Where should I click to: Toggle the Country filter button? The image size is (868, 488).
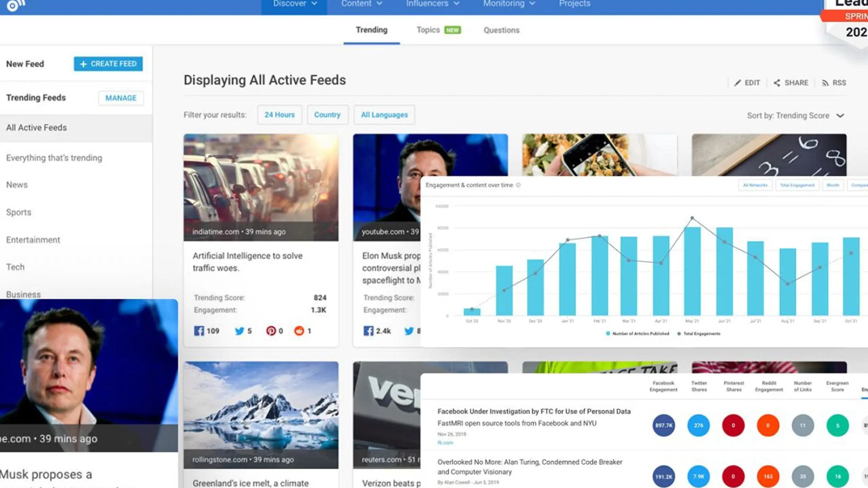pos(327,115)
